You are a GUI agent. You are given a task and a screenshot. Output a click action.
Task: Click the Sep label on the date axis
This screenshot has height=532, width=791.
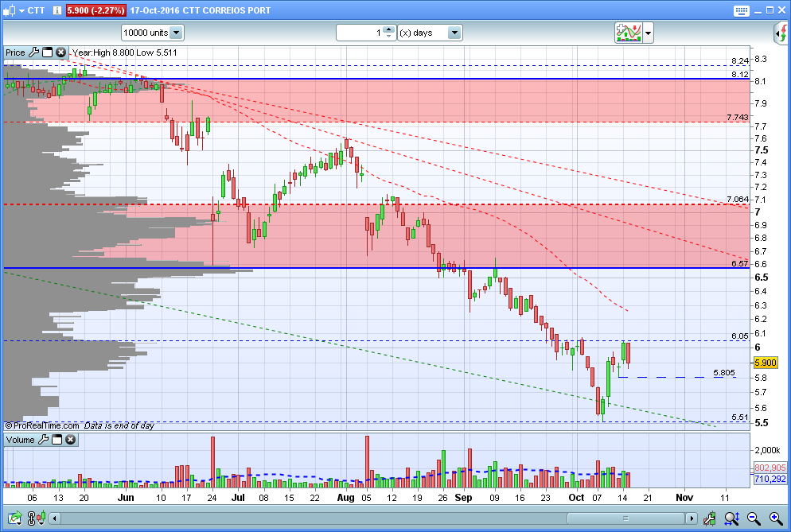(463, 498)
